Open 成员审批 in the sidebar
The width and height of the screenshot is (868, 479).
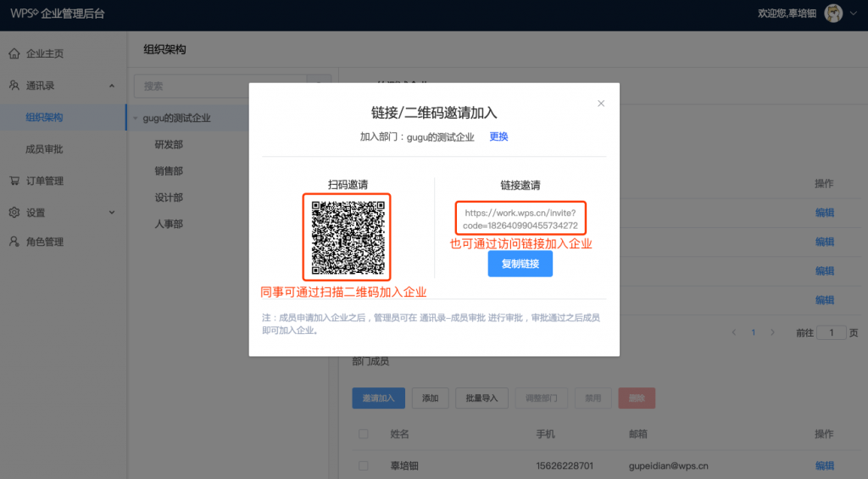click(44, 149)
